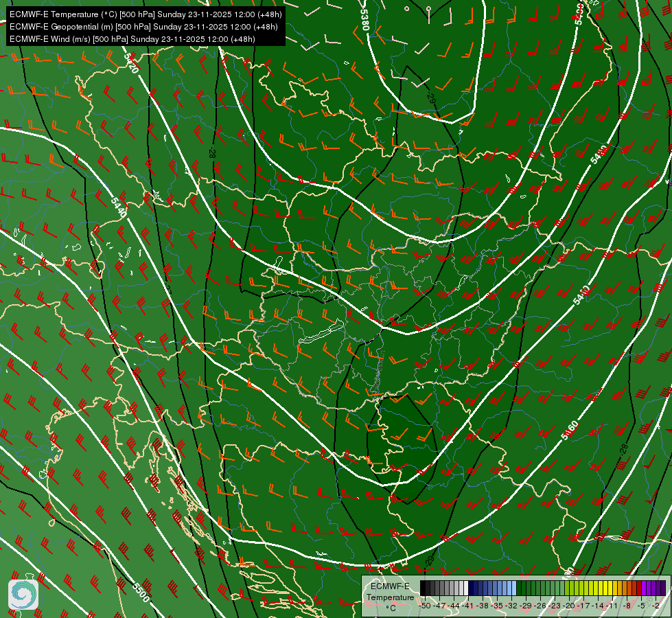Select the ECMWF-E Wind 500 hPa title line

pos(132,39)
